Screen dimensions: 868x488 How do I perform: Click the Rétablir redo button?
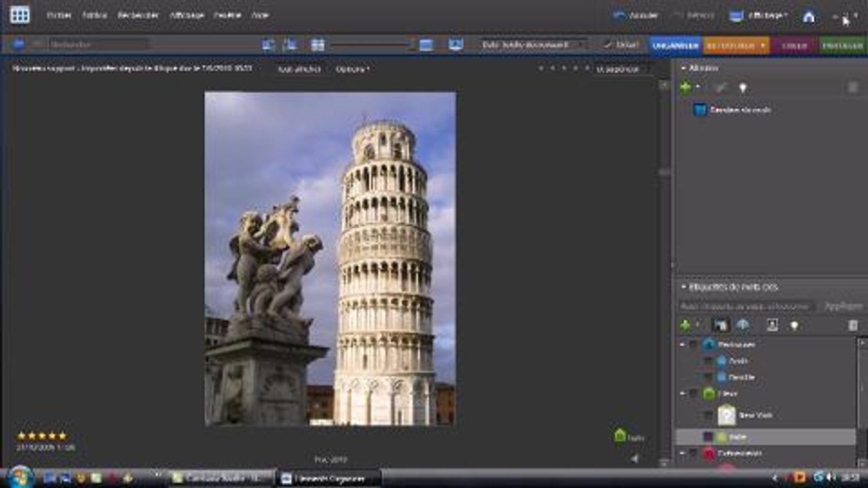click(693, 15)
